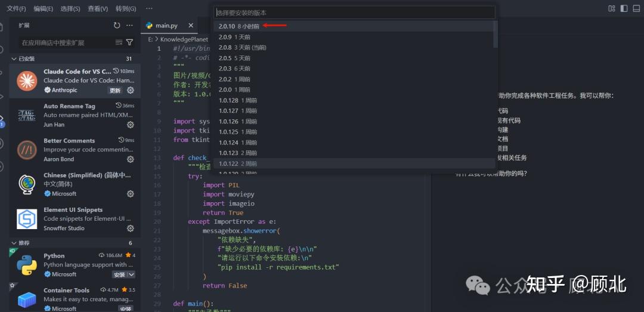Click KnowledgePlanet in the breadcrumb

(x=184, y=39)
